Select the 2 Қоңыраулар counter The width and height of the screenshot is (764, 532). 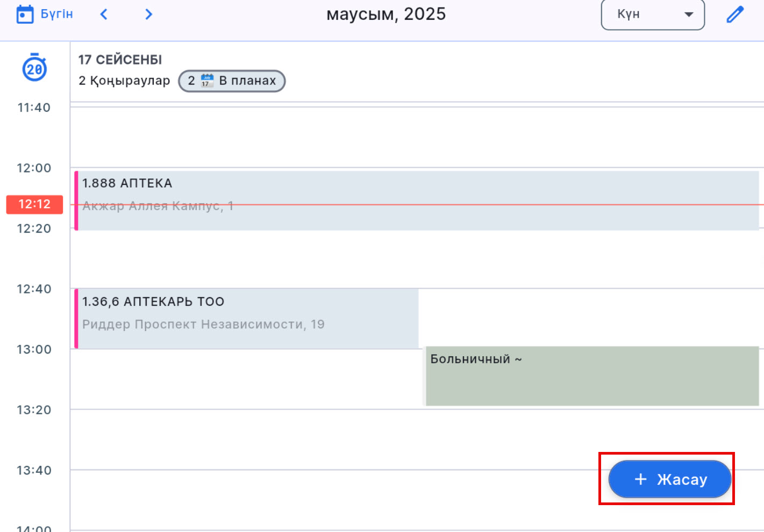point(124,81)
